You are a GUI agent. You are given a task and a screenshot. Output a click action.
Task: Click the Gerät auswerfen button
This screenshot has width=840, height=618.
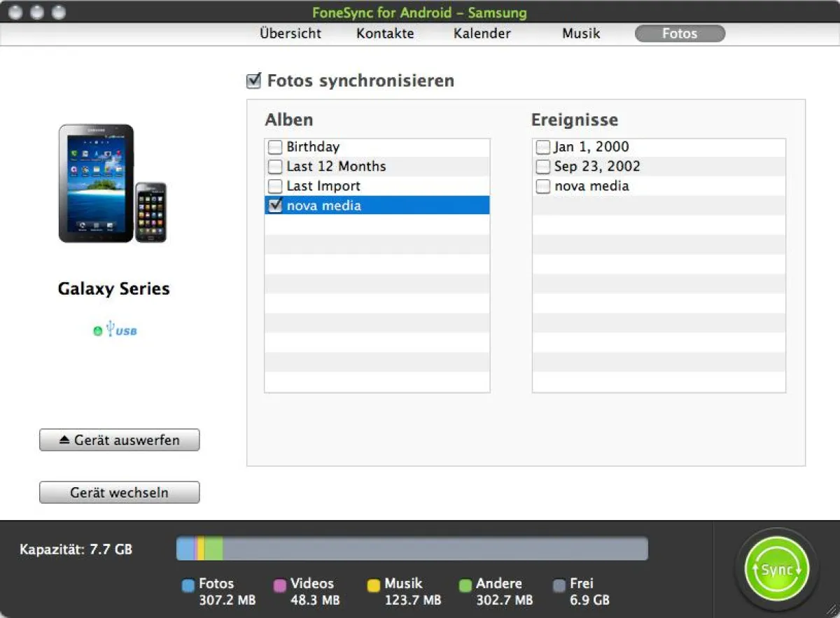click(119, 440)
